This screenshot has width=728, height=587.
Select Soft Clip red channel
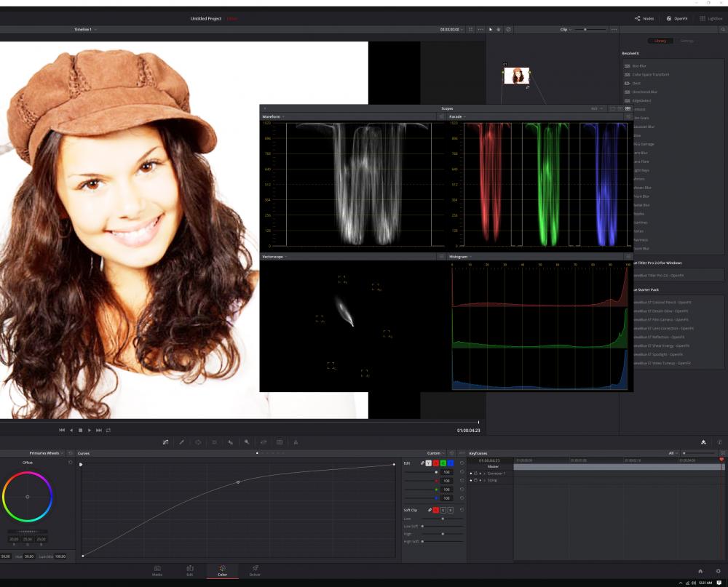pyautogui.click(x=435, y=510)
